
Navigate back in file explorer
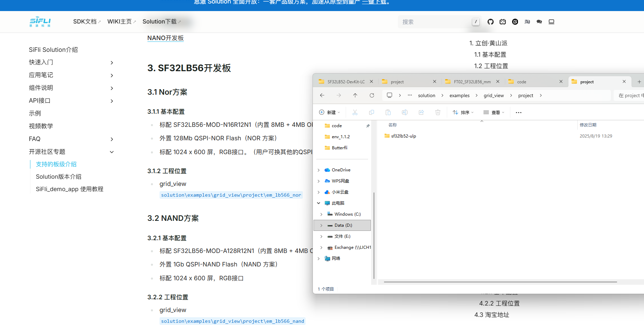pyautogui.click(x=322, y=95)
